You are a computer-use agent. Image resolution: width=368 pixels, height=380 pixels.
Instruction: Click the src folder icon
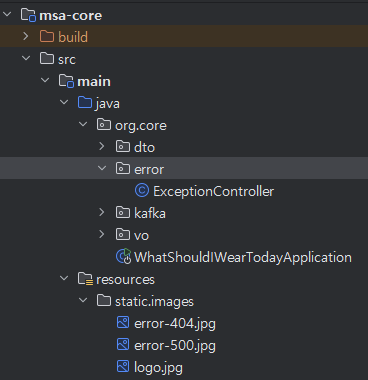(x=47, y=58)
